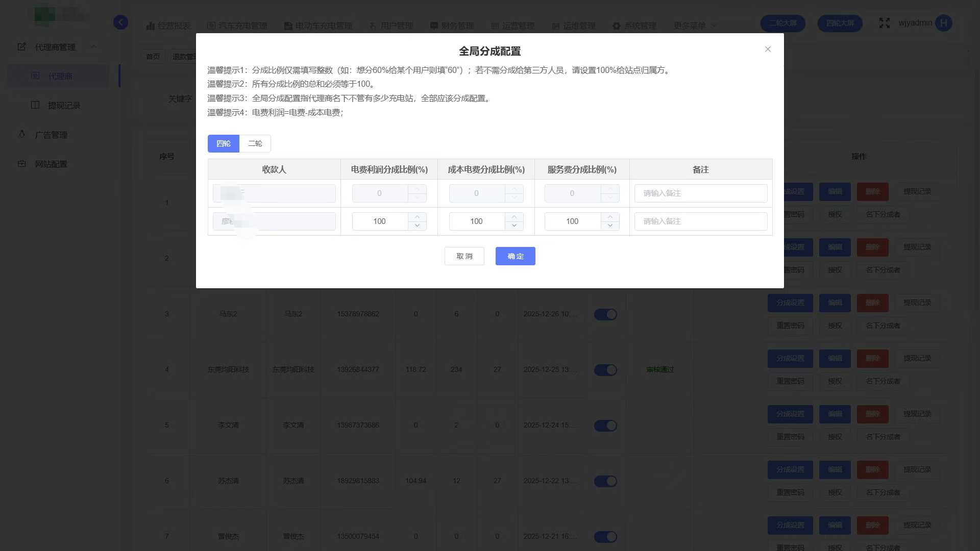Toggle the status switch for 苏杰清
Screen dimensions: 980x551
(605, 481)
